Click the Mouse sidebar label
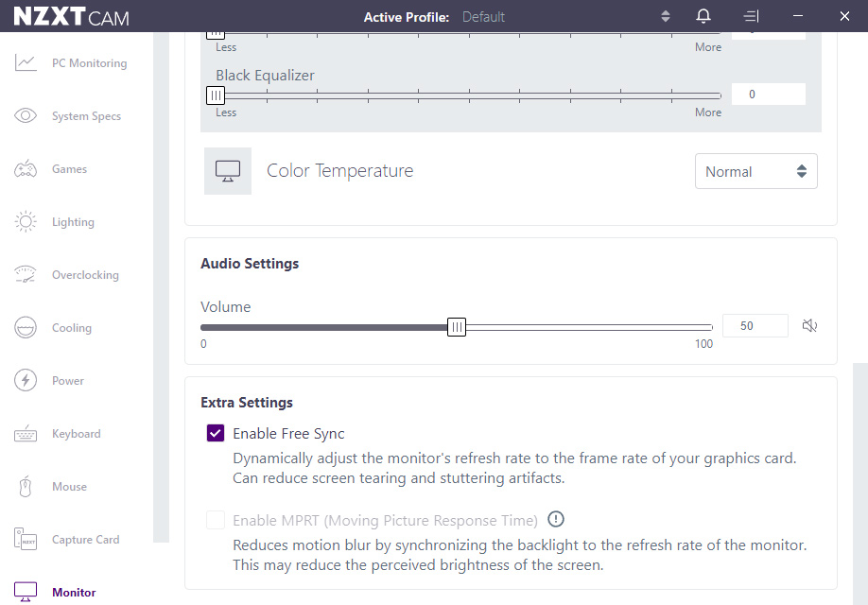The width and height of the screenshot is (868, 605). point(69,487)
